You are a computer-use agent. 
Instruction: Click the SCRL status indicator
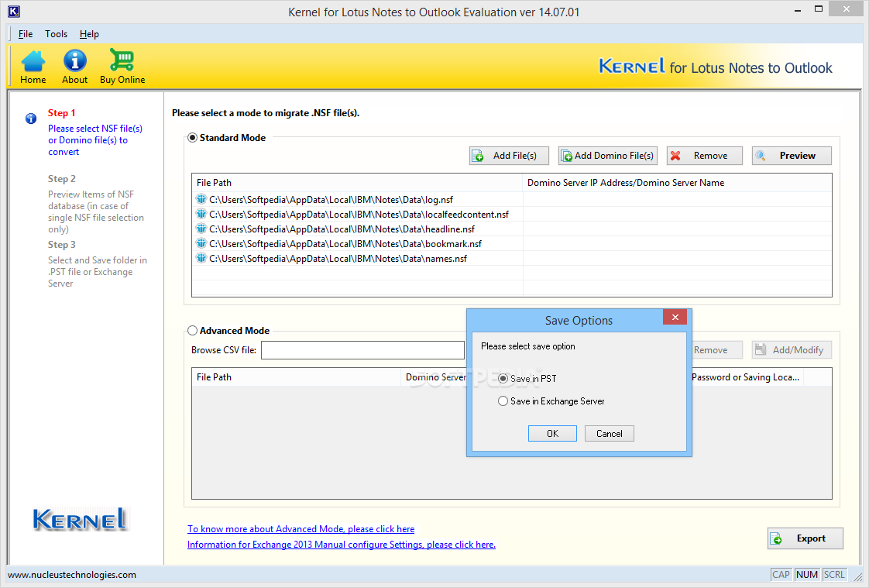tap(834, 575)
